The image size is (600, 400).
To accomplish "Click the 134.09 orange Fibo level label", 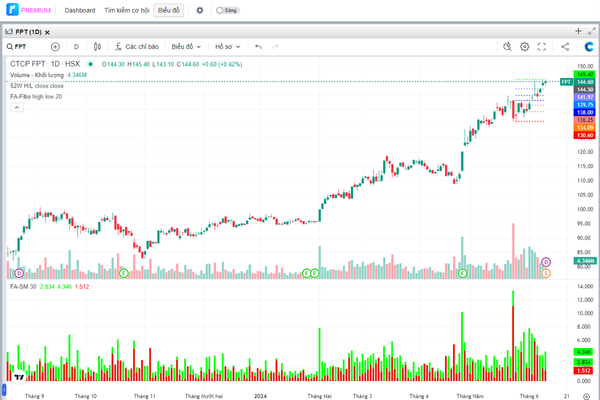I will click(585, 127).
